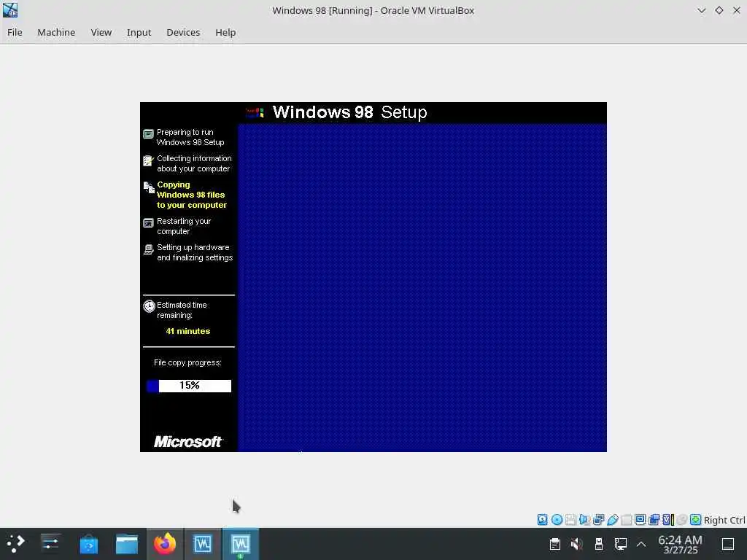Open the KDE application launcher
Image resolution: width=747 pixels, height=560 pixels.
(x=15, y=543)
